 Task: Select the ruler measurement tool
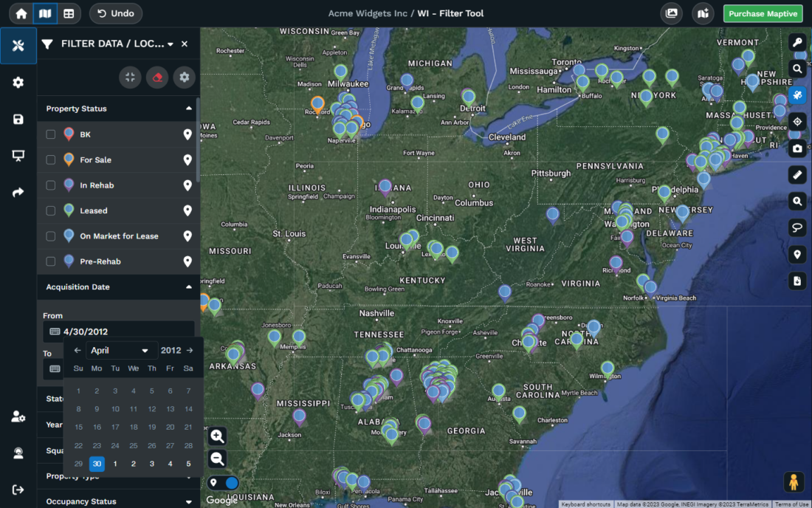[797, 175]
